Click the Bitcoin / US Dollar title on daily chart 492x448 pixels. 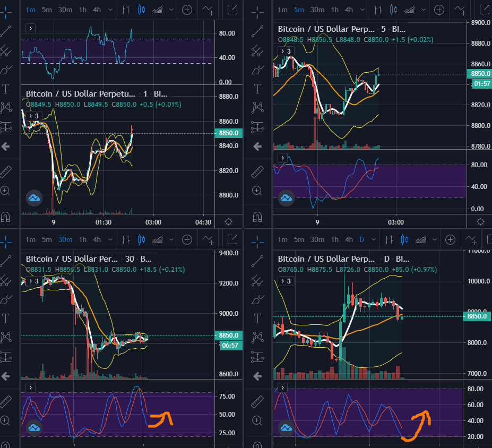(x=326, y=259)
